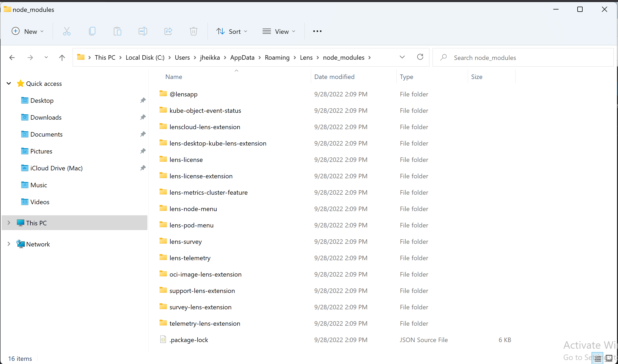Click the Delete icon in the toolbar
618x364 pixels.
[193, 31]
